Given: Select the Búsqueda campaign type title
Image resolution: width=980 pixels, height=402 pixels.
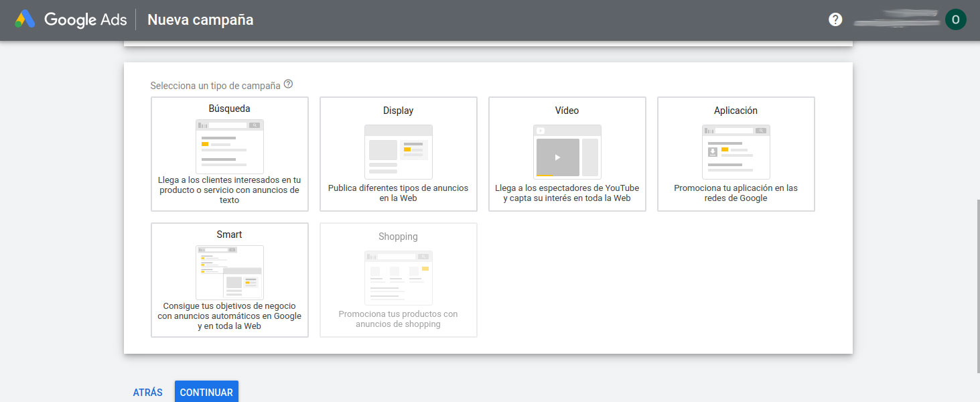Looking at the screenshot, I should coord(230,109).
